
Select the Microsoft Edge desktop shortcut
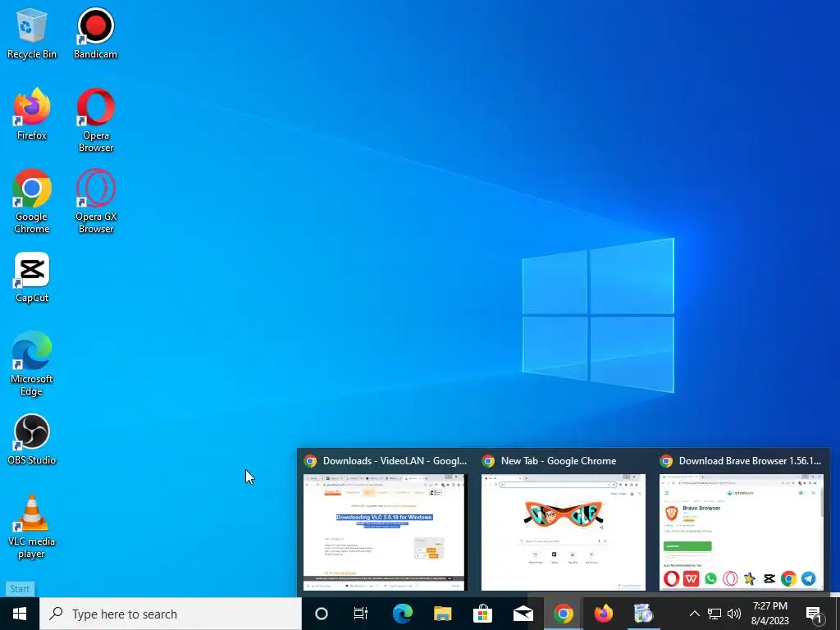[x=32, y=363]
